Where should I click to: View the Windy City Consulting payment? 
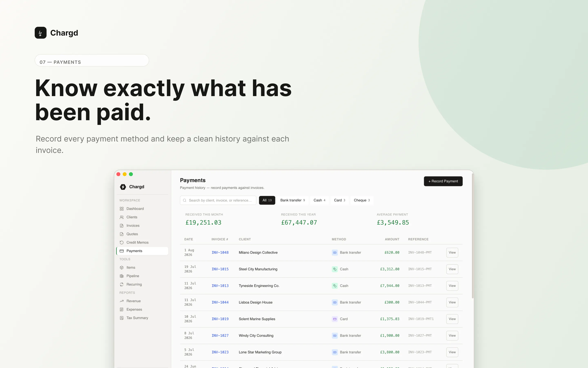pos(452,336)
